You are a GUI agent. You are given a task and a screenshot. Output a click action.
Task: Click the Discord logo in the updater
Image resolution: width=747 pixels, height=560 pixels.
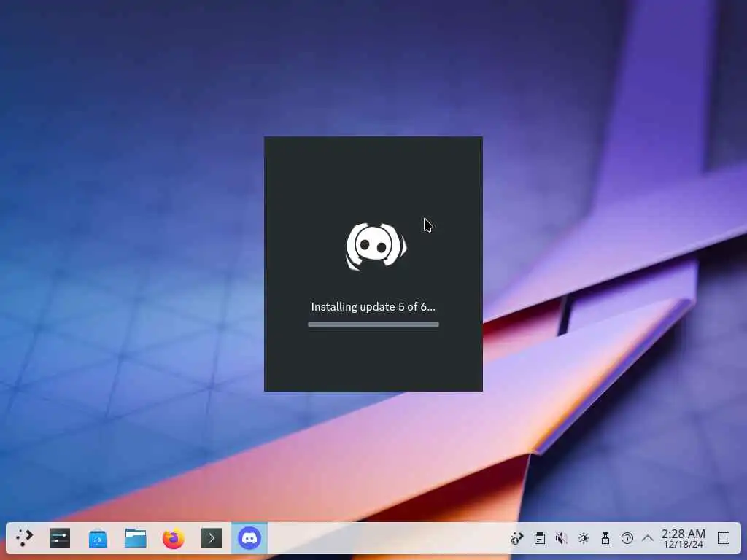[376, 246]
